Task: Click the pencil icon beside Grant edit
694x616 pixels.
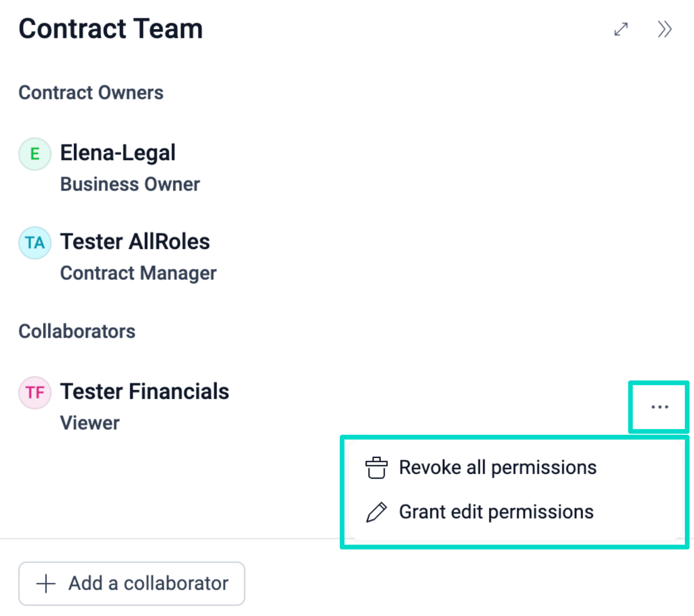Action: tap(376, 512)
